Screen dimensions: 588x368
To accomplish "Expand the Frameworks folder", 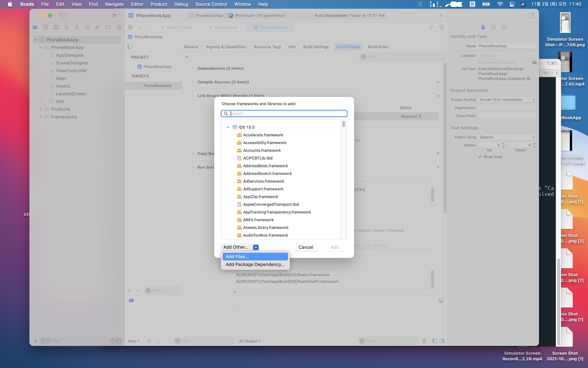I will pos(41,117).
